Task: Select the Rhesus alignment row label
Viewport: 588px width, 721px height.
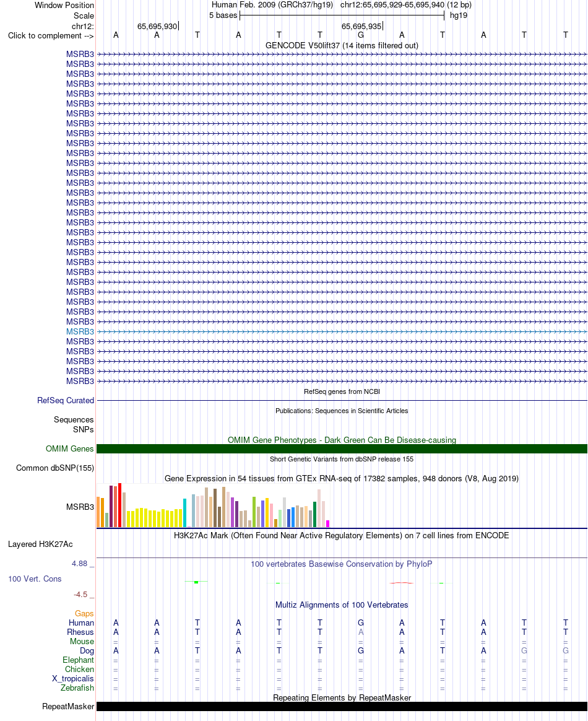Action: coord(80,632)
